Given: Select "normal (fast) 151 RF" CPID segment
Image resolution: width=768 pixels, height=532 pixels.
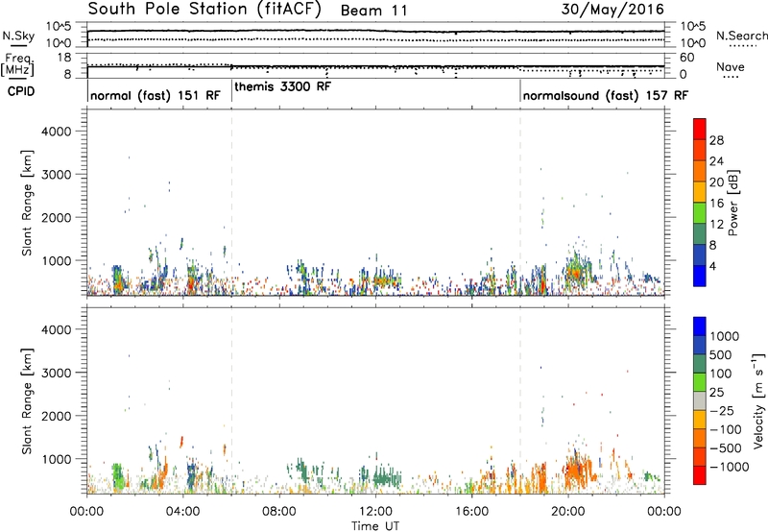Looking at the screenshot, I should (156, 95).
